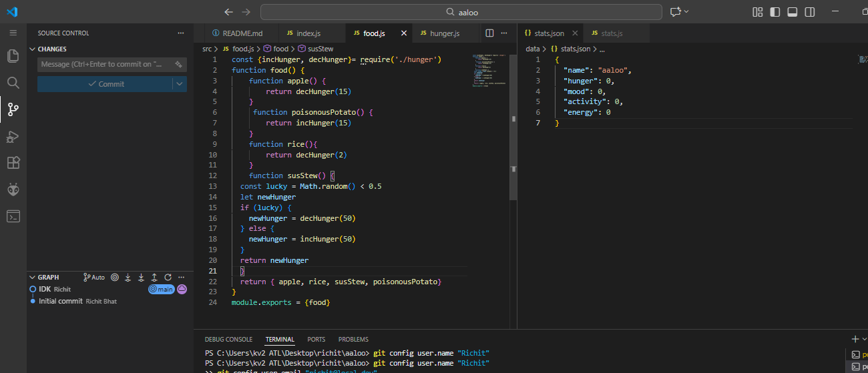Open the PROBLEMS panel tab
Image resolution: width=868 pixels, height=373 pixels.
pyautogui.click(x=353, y=339)
